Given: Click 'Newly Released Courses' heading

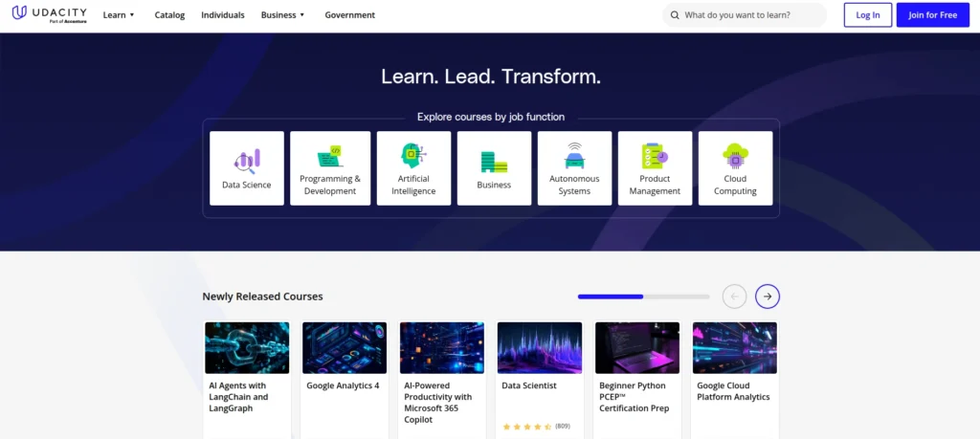Looking at the screenshot, I should tap(262, 296).
